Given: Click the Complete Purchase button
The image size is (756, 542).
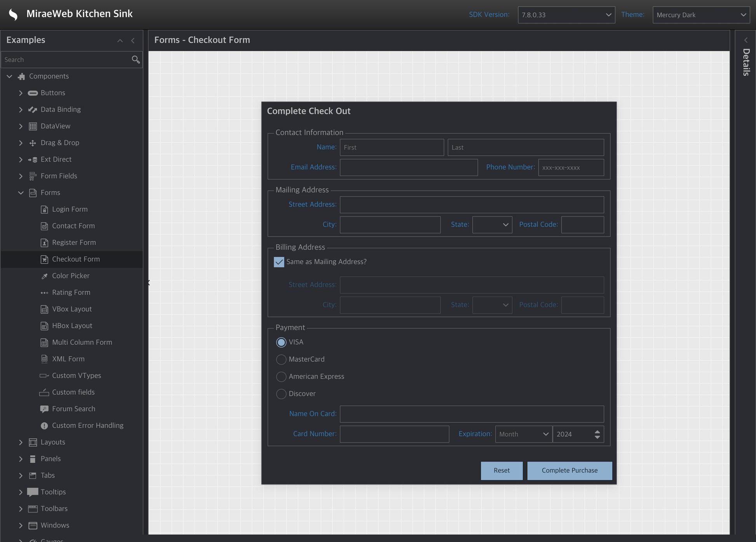Looking at the screenshot, I should (569, 471).
